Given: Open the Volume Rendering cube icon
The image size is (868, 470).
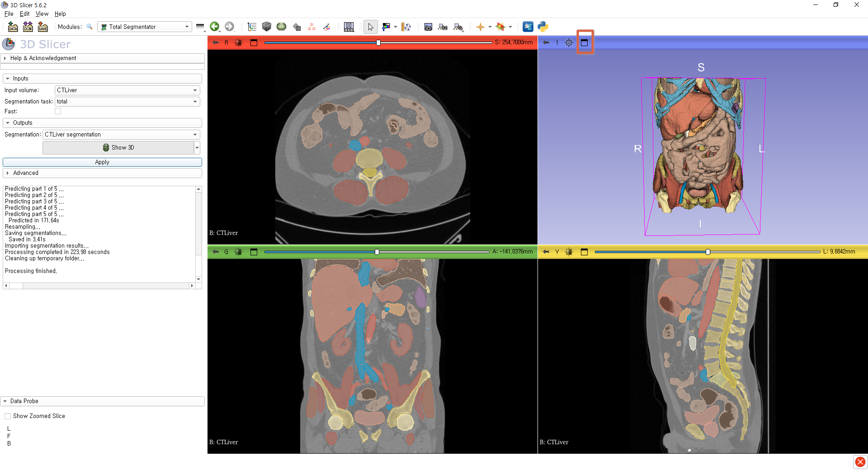Looking at the screenshot, I should coord(267,27).
